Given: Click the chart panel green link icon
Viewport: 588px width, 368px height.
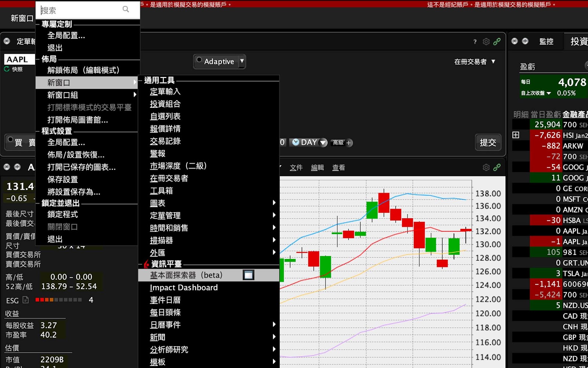Looking at the screenshot, I should (497, 167).
